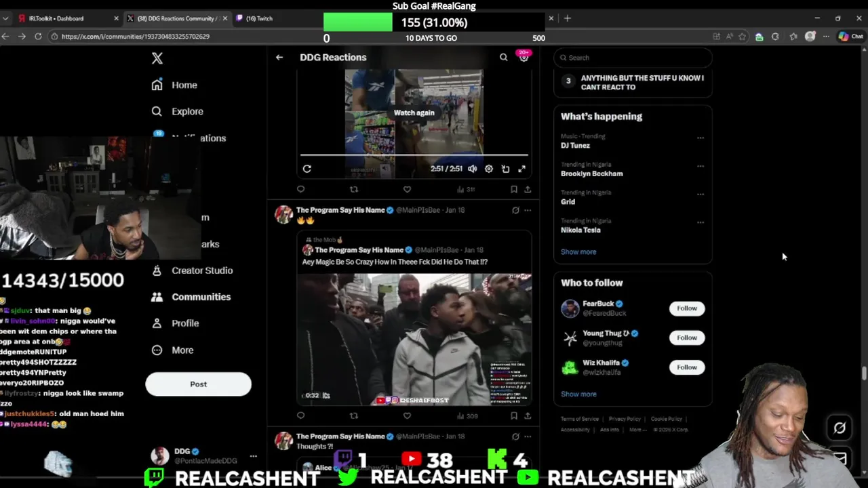Open Grok on the Thoughts post
The height and width of the screenshot is (488, 868).
(x=515, y=436)
